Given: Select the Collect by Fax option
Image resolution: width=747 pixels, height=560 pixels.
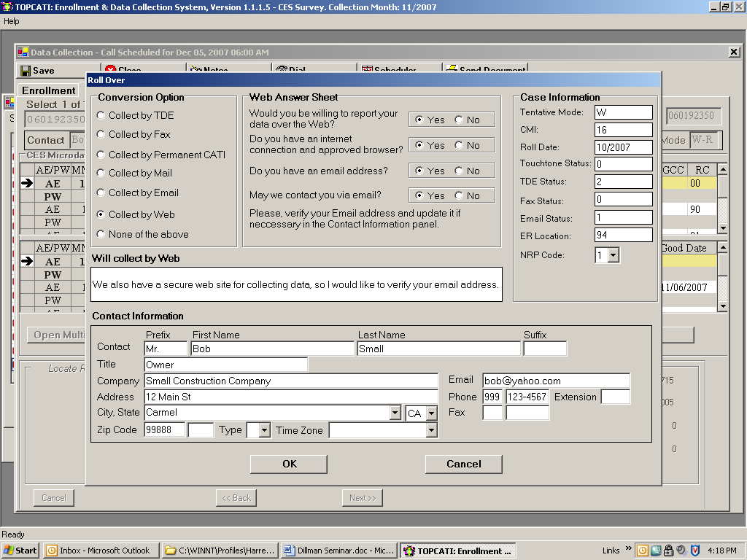Looking at the screenshot, I should (x=101, y=135).
